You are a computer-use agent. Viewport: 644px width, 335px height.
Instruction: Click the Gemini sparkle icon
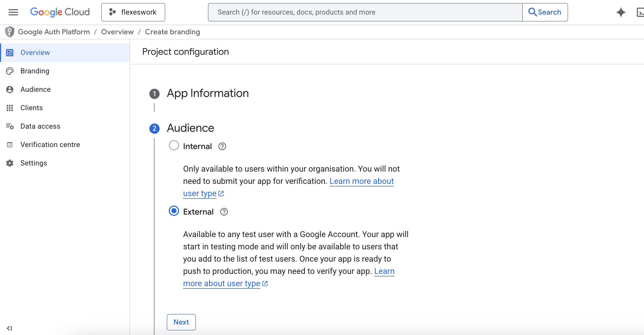[621, 12]
